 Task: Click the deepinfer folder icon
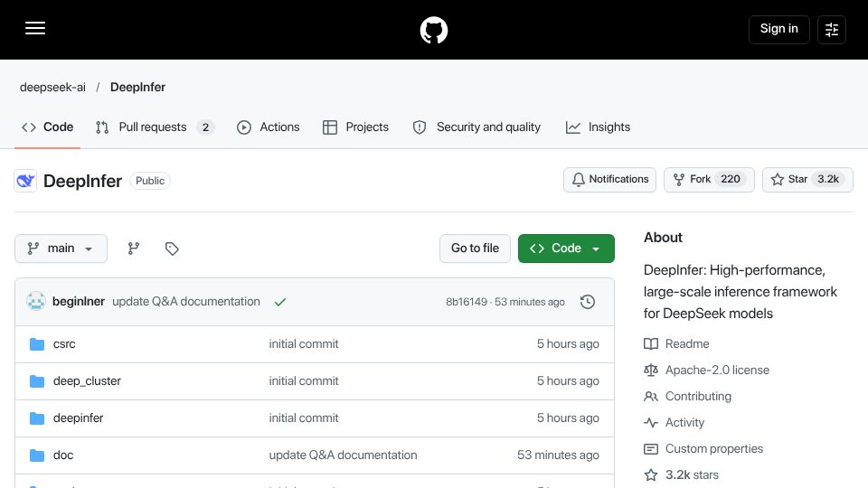(37, 418)
